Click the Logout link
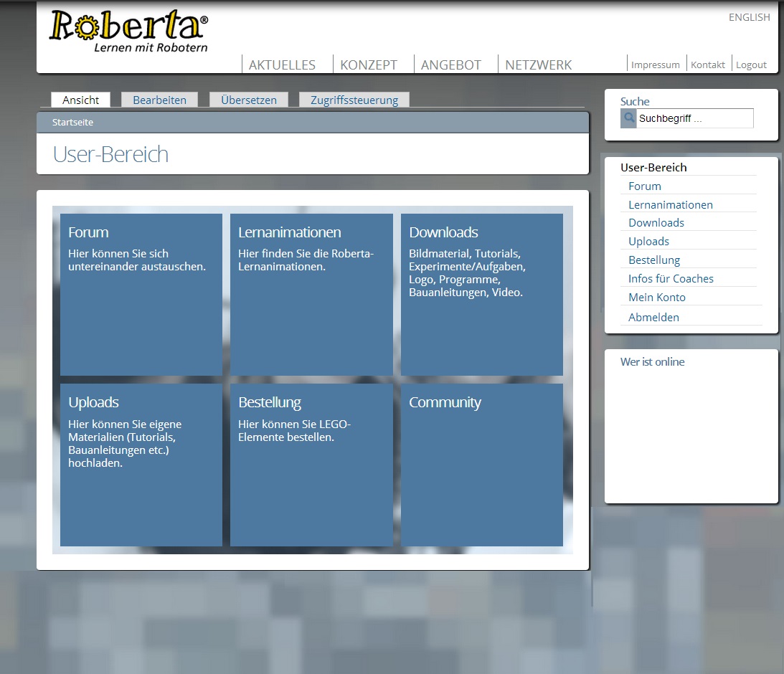Viewport: 784px width, 674px height. (x=751, y=65)
